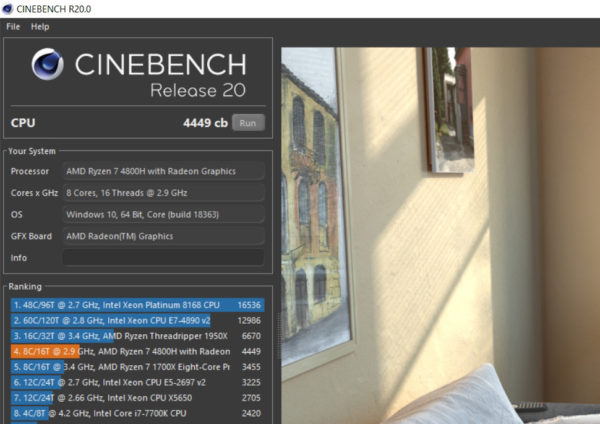Click the Info text field

tap(163, 258)
